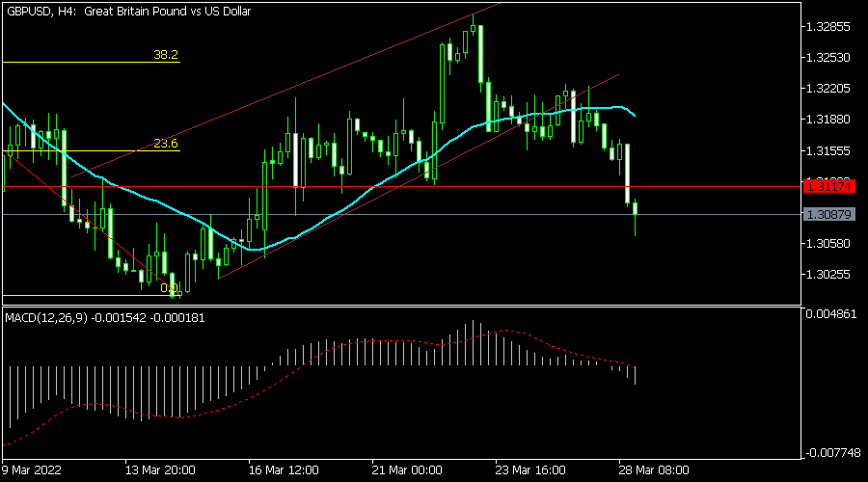This screenshot has width=868, height=482.
Task: Click the 1.30580 price scale value
Action: pos(827,244)
